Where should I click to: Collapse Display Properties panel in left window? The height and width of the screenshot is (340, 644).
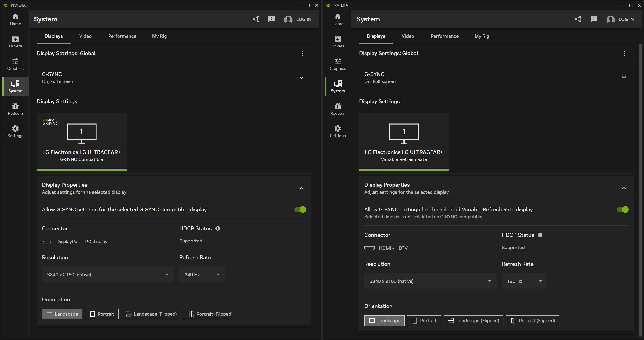click(x=302, y=188)
